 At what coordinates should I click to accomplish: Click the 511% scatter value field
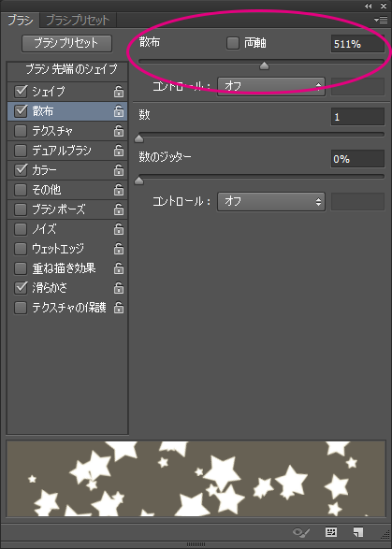click(x=357, y=44)
